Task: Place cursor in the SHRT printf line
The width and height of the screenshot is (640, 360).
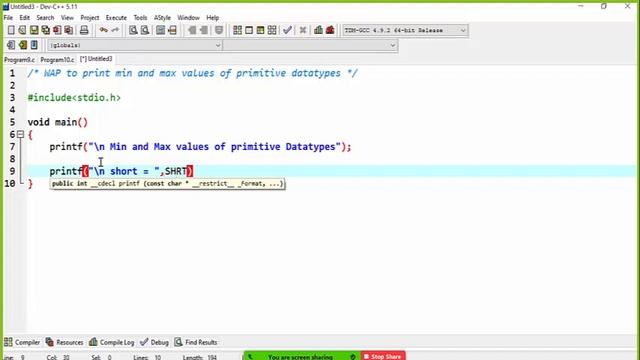Action: [121, 171]
